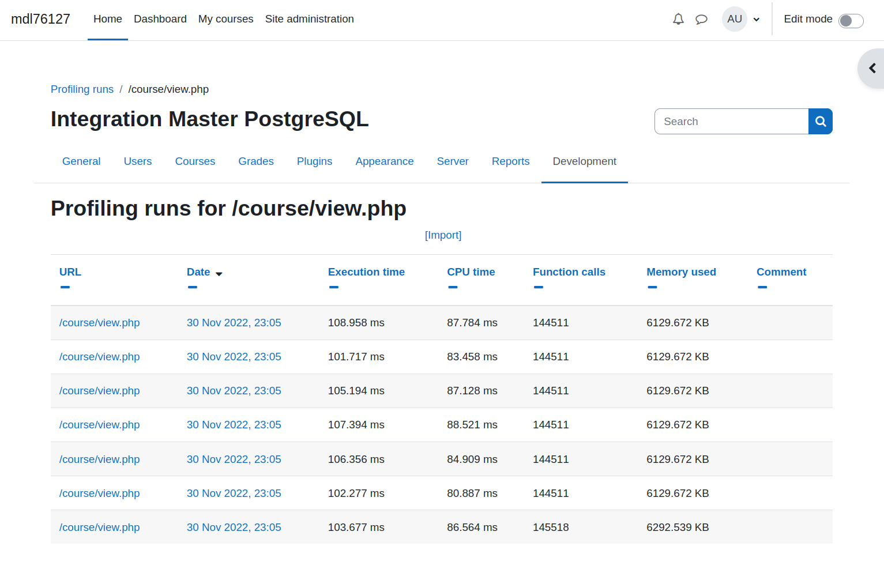884x588 pixels.
Task: Open /course/view.php link in 102.277 ms row
Action: (100, 493)
